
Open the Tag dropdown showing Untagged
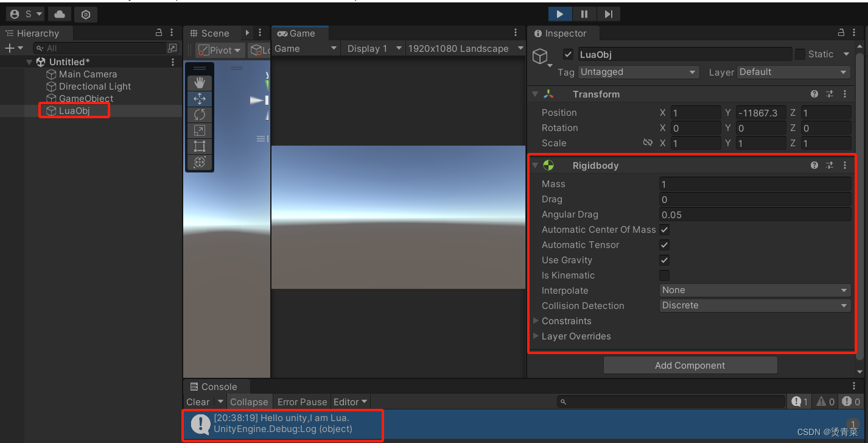[639, 72]
